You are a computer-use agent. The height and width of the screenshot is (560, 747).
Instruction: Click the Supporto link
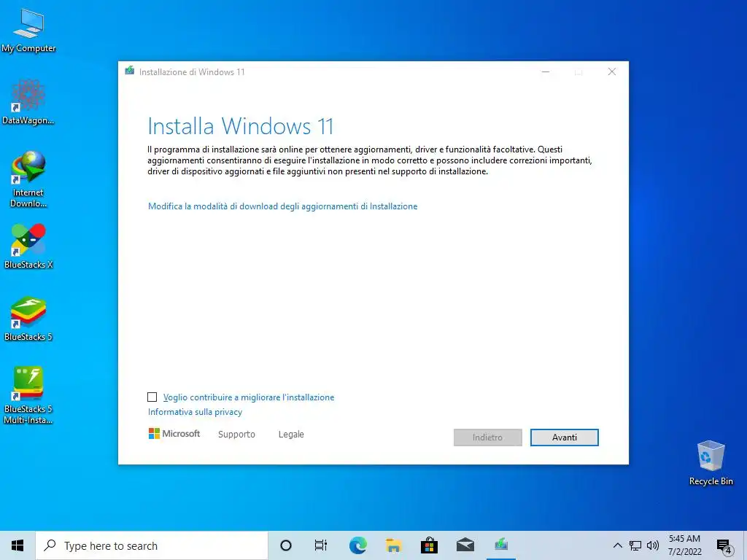(x=236, y=435)
